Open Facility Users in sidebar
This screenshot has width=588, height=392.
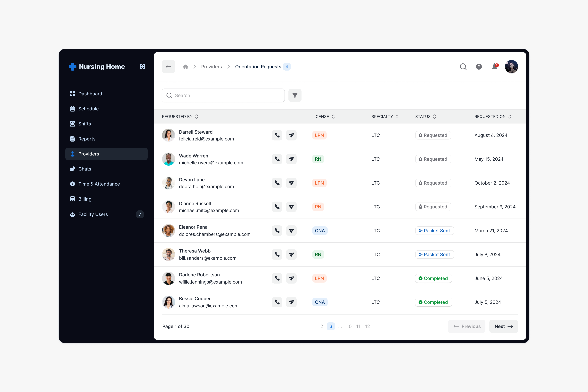point(93,214)
